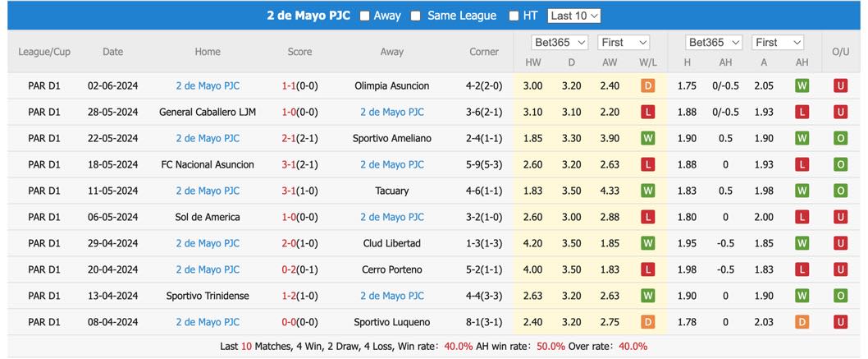The height and width of the screenshot is (359, 868).
Task: Click highlighted 3.00 home-win odds cell
Action: [532, 86]
